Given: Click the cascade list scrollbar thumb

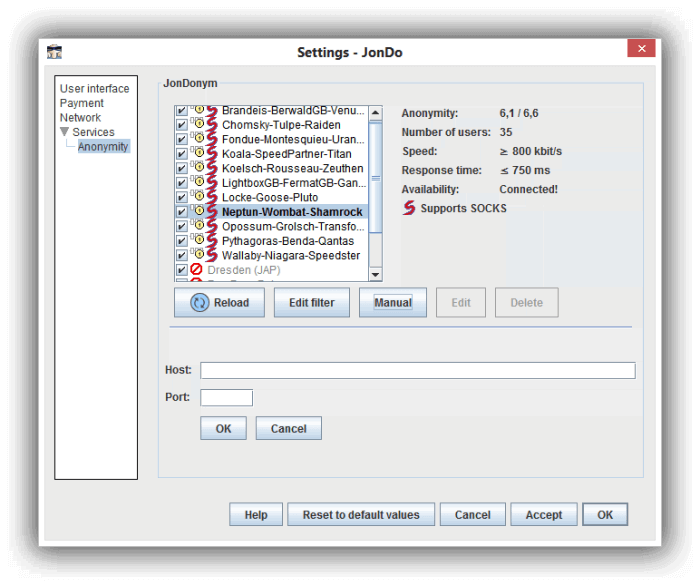Looking at the screenshot, I should pyautogui.click(x=375, y=177).
